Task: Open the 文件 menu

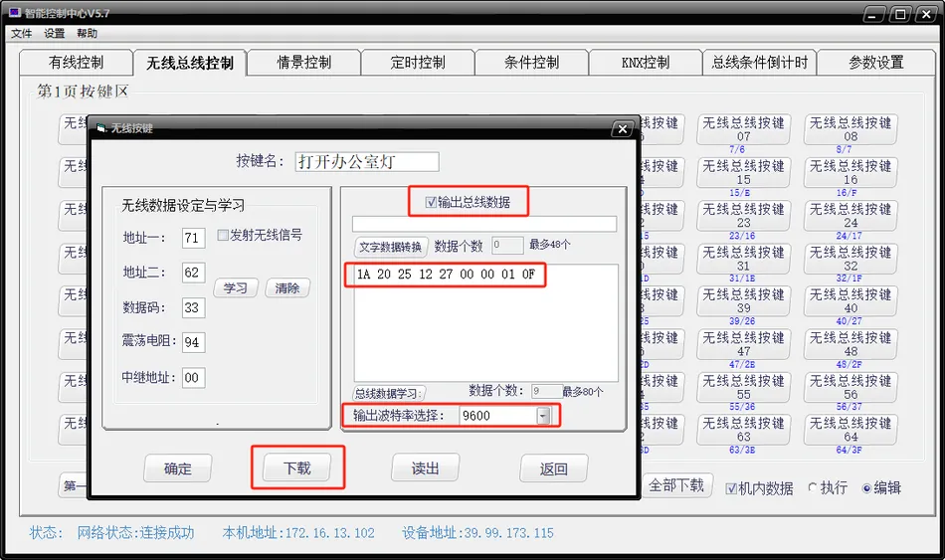Action: tap(21, 33)
